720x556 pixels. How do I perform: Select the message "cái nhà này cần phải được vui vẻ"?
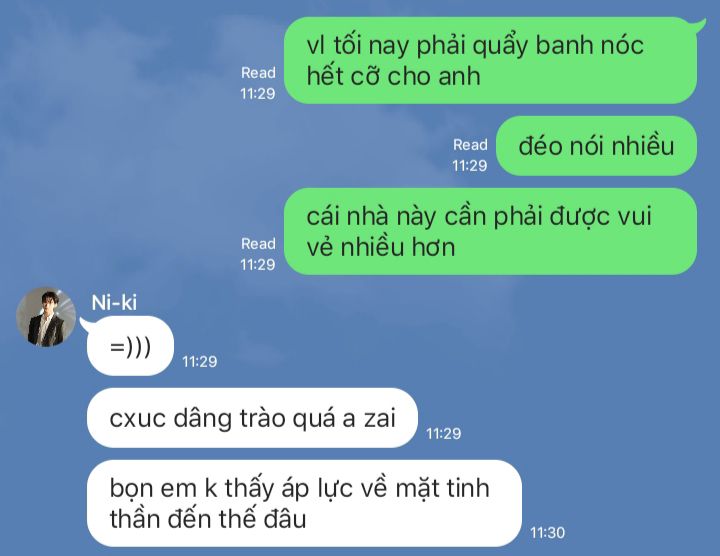click(490, 231)
